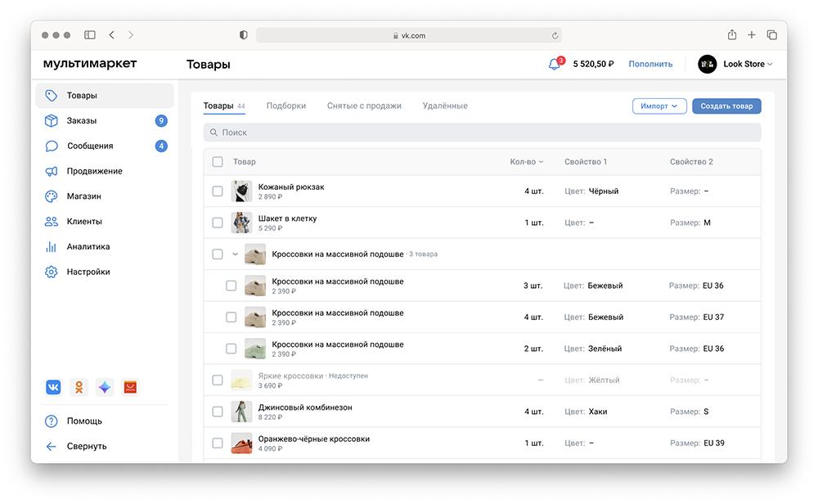Open the Импорт dropdown
The height and width of the screenshot is (504, 818).
click(659, 106)
